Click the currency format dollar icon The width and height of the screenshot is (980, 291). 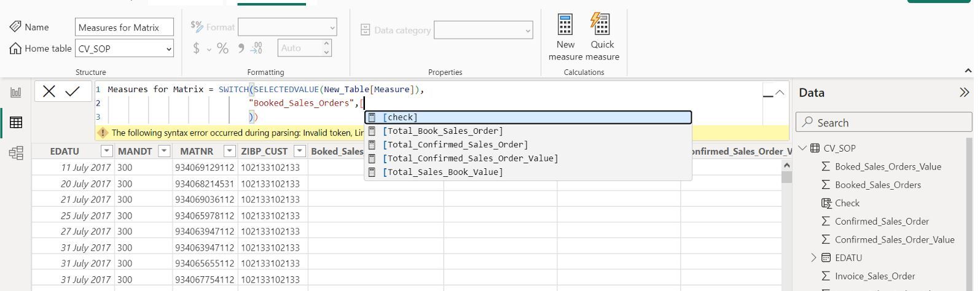tap(196, 48)
